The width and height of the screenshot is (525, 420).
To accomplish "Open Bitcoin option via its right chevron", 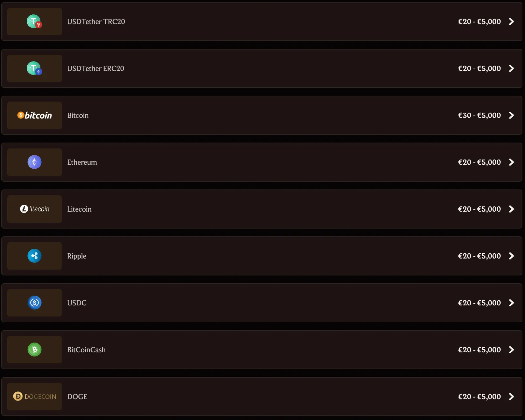I will [511, 115].
